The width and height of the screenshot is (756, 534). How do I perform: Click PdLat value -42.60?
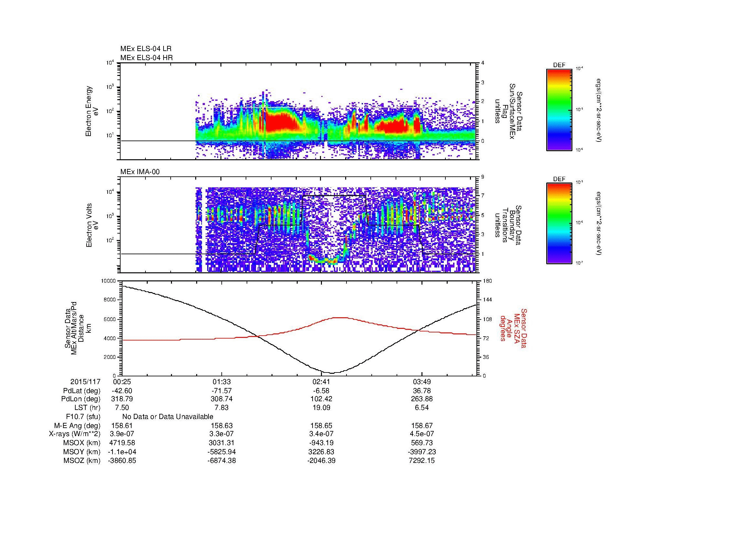[122, 391]
